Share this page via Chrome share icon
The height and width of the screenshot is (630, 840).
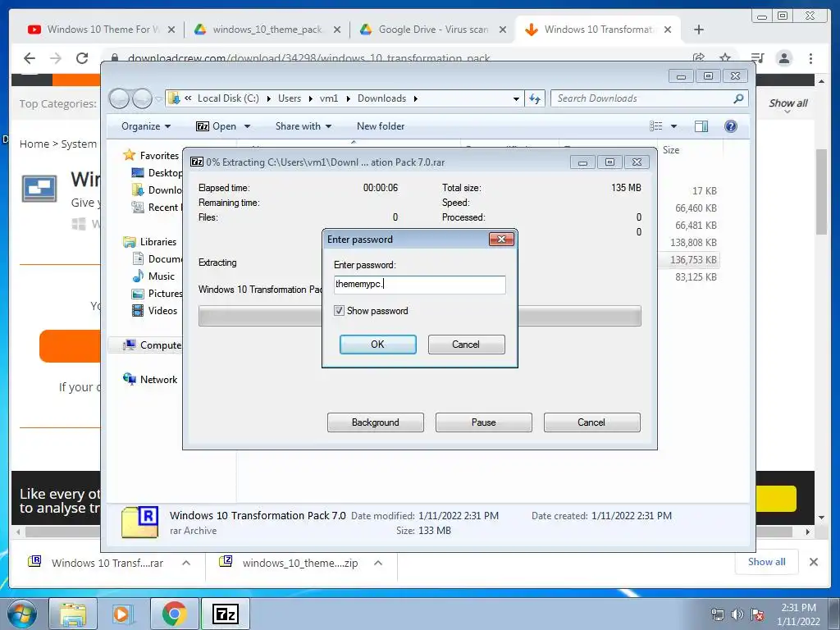[699, 58]
